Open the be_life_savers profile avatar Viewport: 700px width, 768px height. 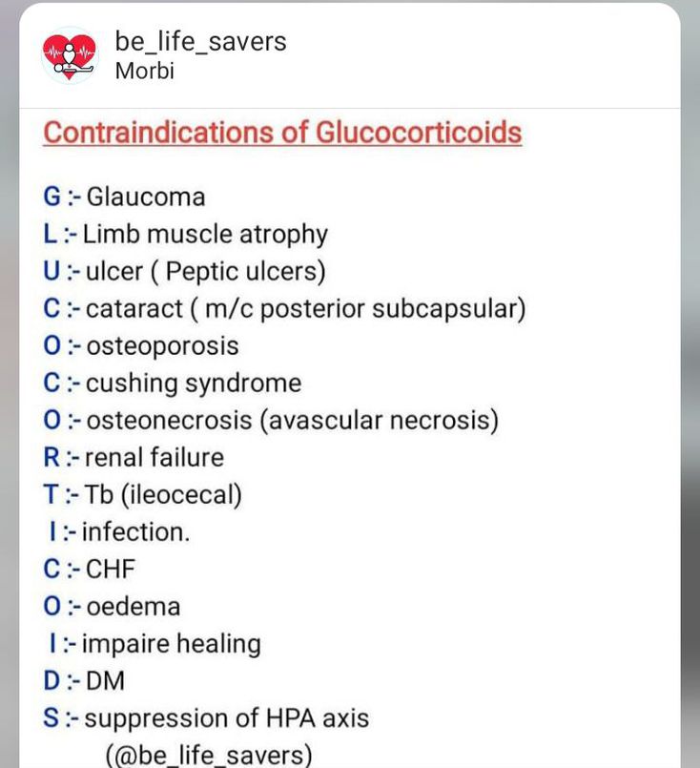point(70,55)
